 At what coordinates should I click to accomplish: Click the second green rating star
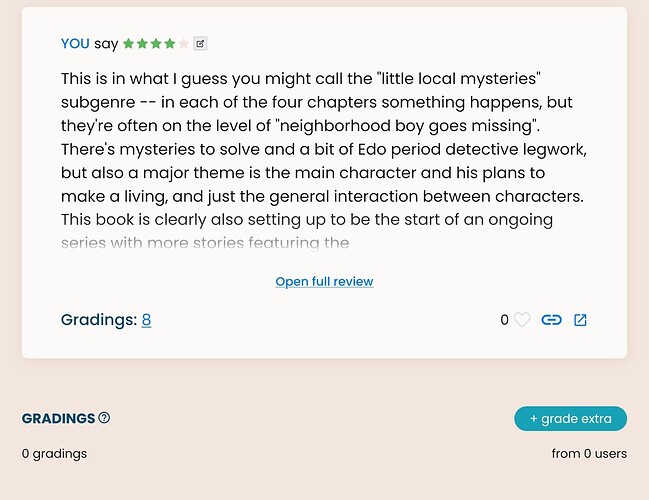[142, 44]
